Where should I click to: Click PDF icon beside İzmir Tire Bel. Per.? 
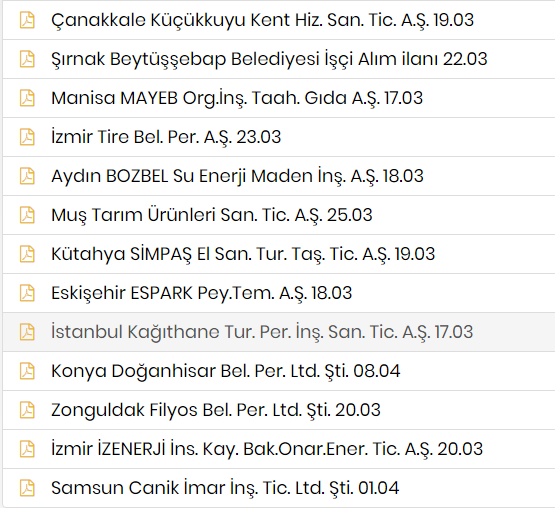(27, 137)
